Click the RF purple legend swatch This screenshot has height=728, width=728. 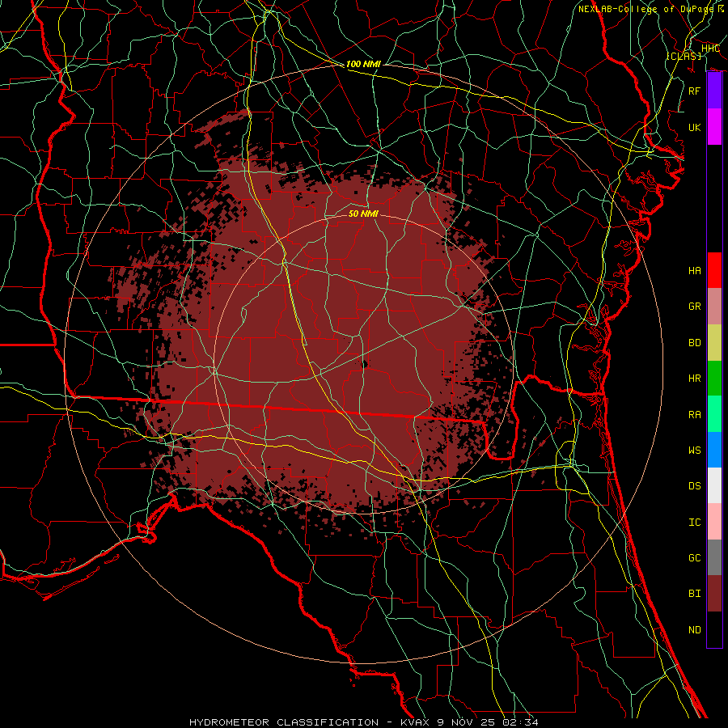714,91
